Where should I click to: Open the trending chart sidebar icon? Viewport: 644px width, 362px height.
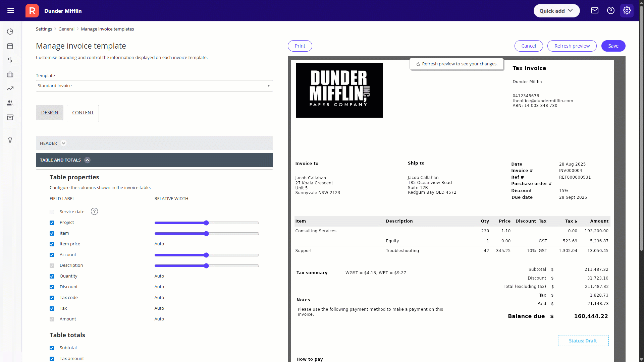point(10,88)
